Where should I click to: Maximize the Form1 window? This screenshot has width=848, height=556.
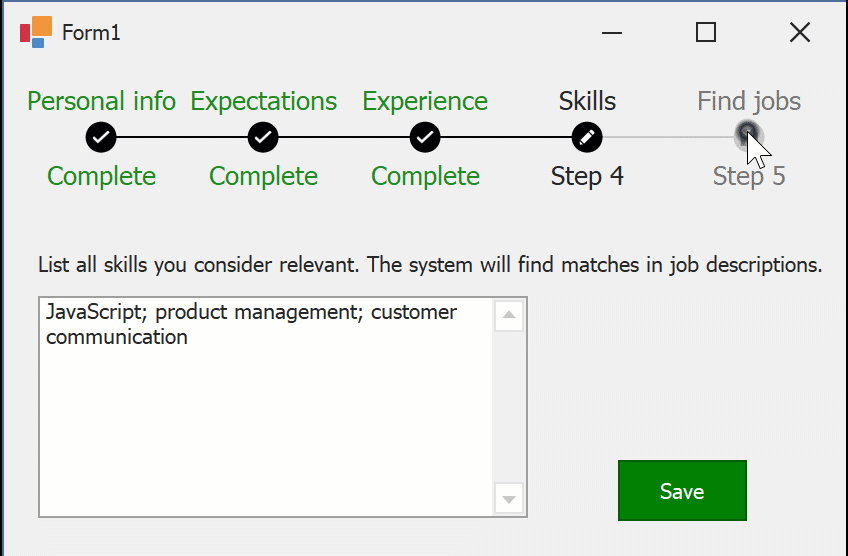click(706, 32)
